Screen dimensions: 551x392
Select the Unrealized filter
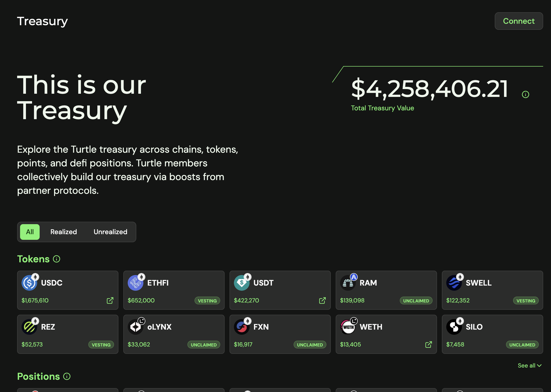click(110, 232)
